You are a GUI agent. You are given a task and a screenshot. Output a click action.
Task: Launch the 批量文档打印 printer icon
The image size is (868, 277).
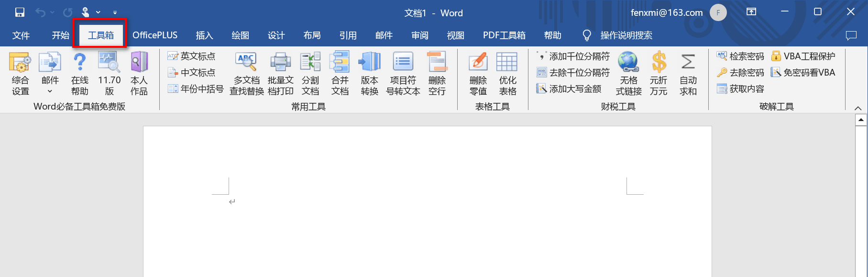click(280, 73)
